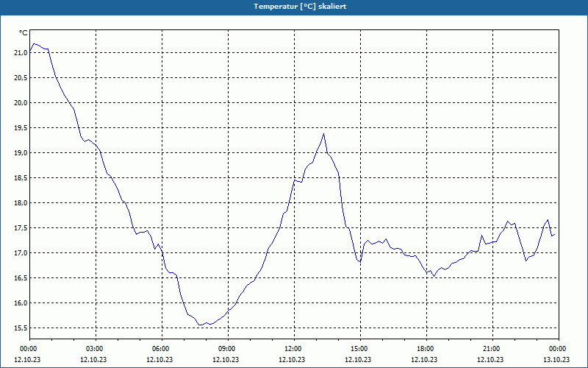Click the 16,5 y-axis label
The width and height of the screenshot is (588, 368).
tap(21, 278)
